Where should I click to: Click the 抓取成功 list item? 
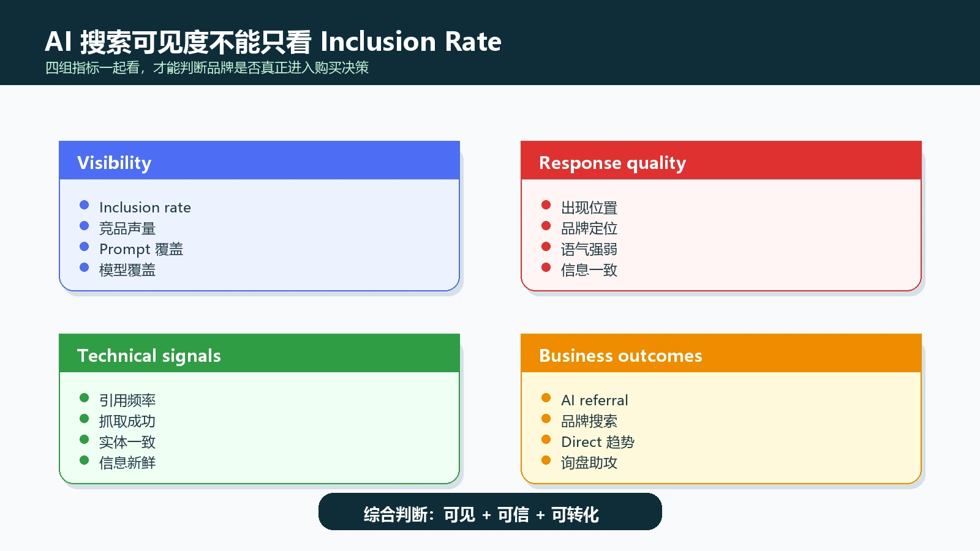[x=127, y=421]
